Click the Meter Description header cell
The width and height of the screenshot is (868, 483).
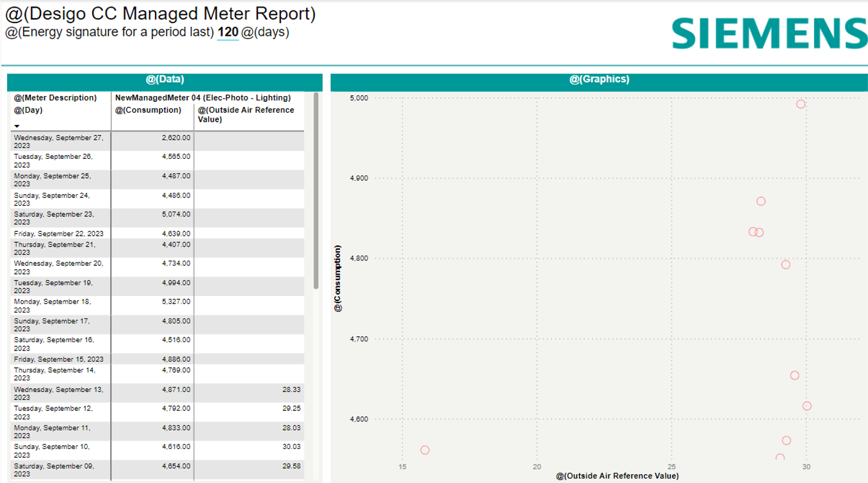pos(56,98)
